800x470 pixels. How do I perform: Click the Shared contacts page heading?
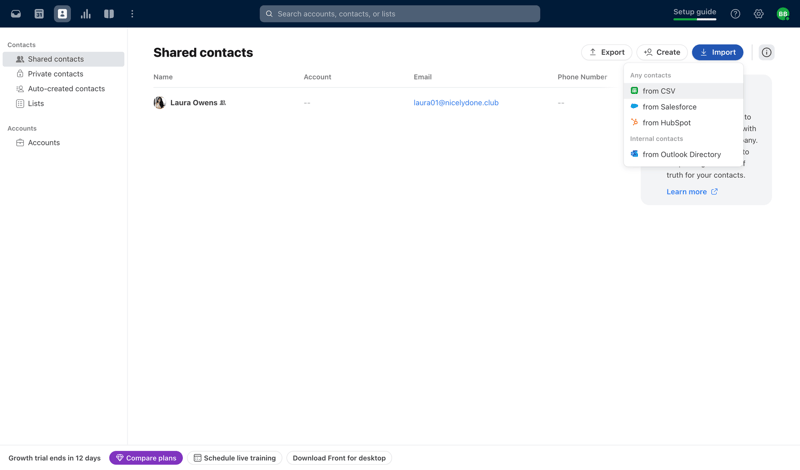203,53
